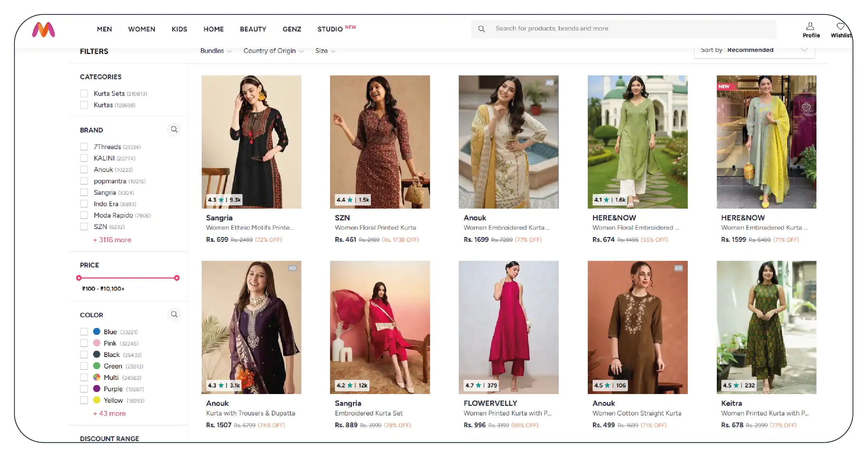The image size is (868, 457).
Task: Click the AD badge on Anouk embroidered kurta
Action: pos(549,83)
